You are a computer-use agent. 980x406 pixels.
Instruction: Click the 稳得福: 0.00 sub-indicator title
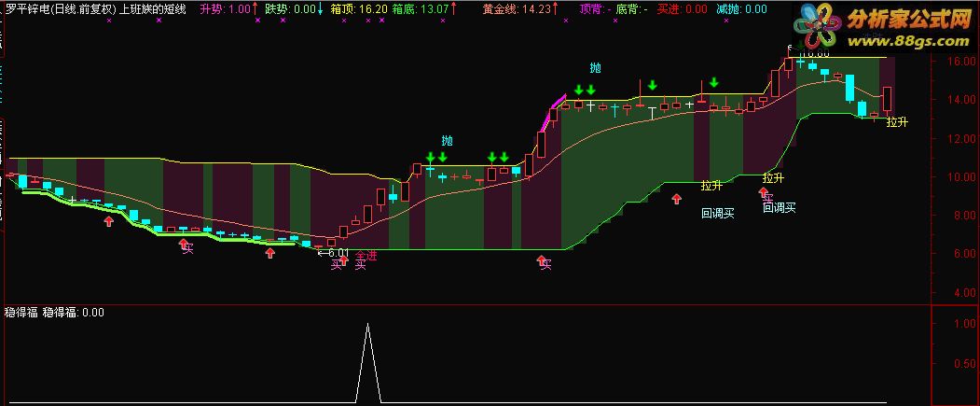[73, 312]
